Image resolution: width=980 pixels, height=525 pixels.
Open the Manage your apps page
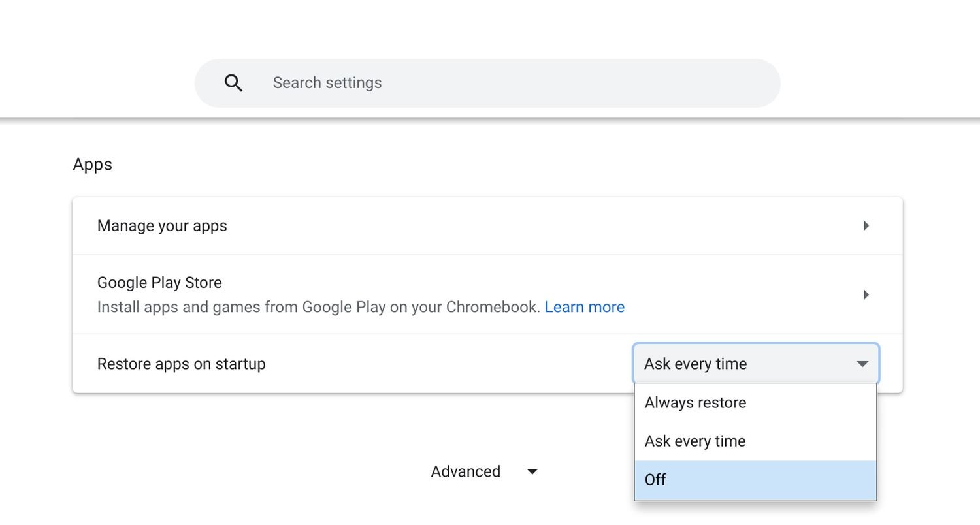click(x=457, y=226)
